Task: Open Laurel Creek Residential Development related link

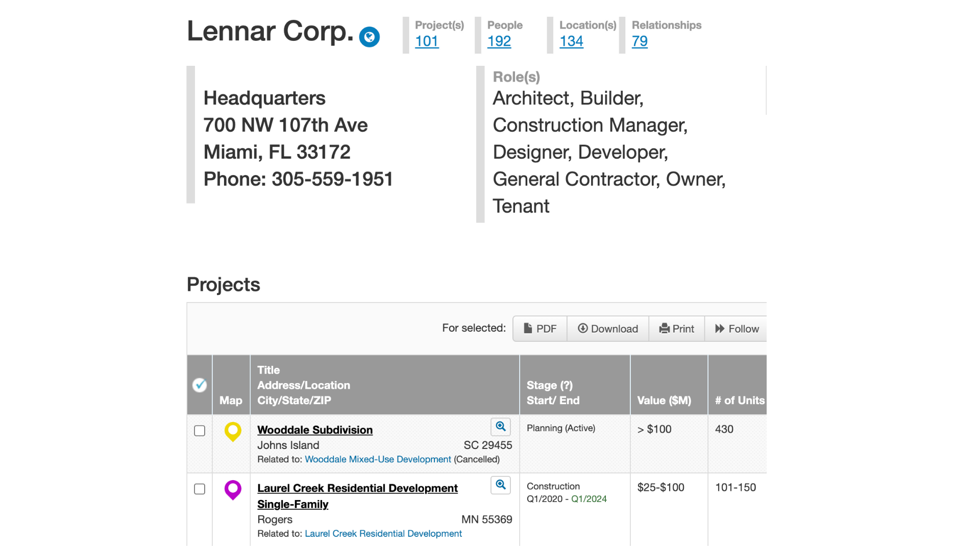Action: (x=383, y=534)
